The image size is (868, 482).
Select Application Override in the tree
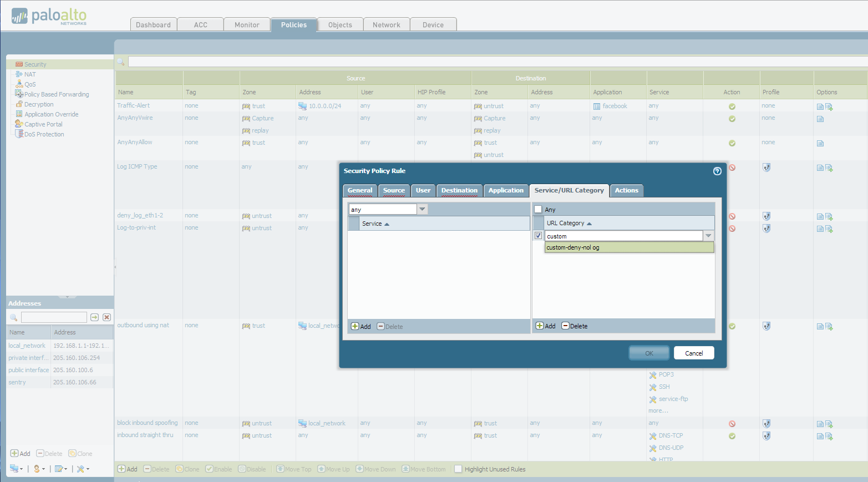tap(52, 114)
